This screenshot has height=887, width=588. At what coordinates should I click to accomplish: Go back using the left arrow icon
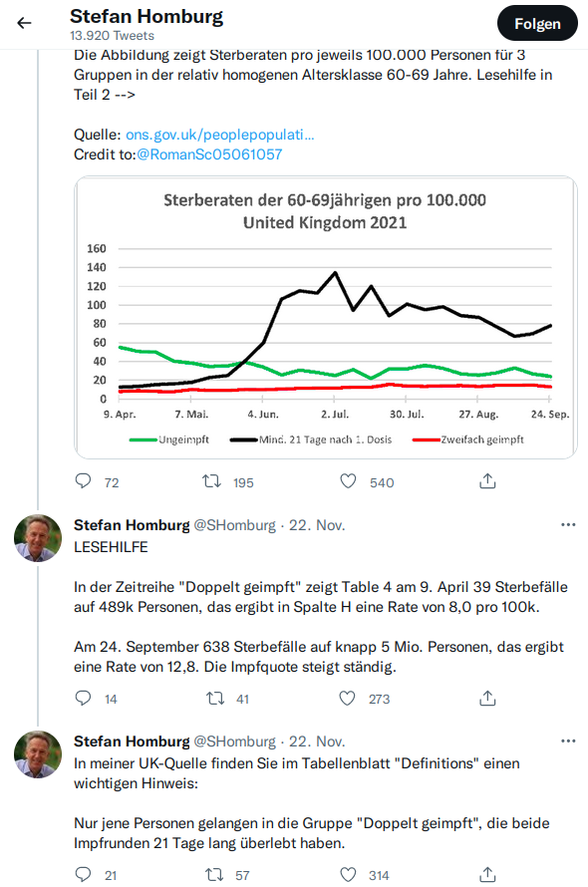pyautogui.click(x=24, y=23)
